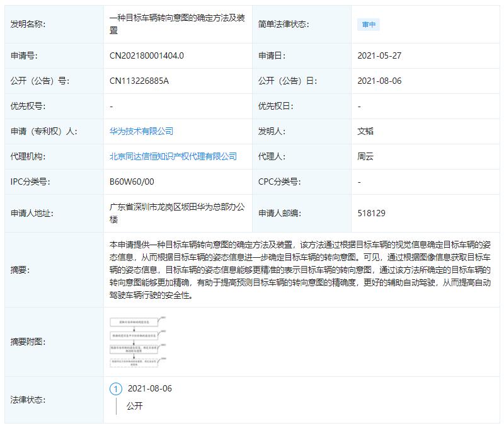Click the 法律状态 row label
The height and width of the screenshot is (428, 504).
tap(26, 398)
